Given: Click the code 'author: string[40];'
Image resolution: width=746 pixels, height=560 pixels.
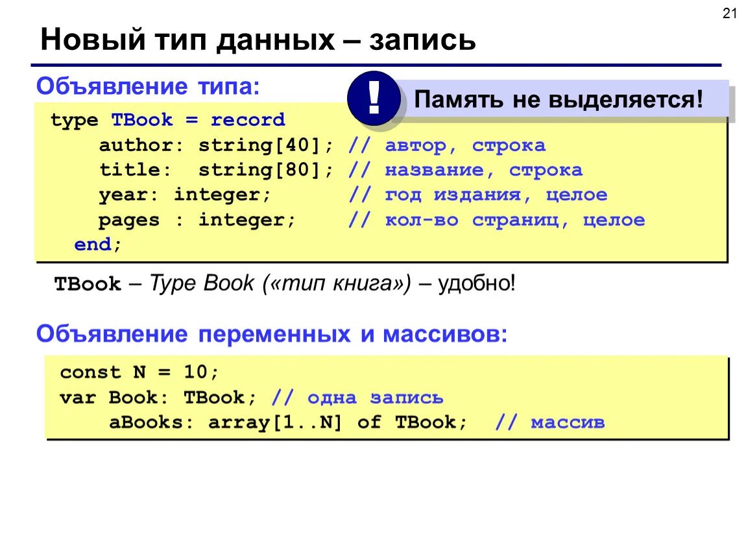Looking at the screenshot, I should coord(217,145).
